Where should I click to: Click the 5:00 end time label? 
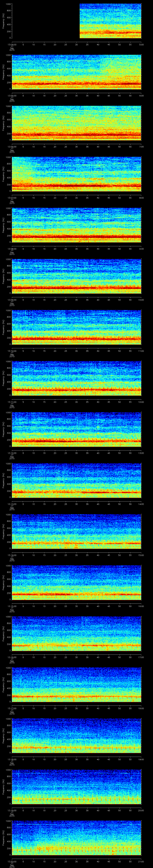pyautogui.click(x=141, y=44)
